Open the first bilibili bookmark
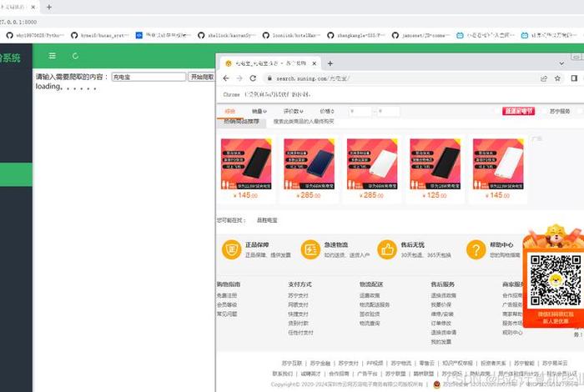This screenshot has height=392, width=584. pyautogui.click(x=486, y=35)
